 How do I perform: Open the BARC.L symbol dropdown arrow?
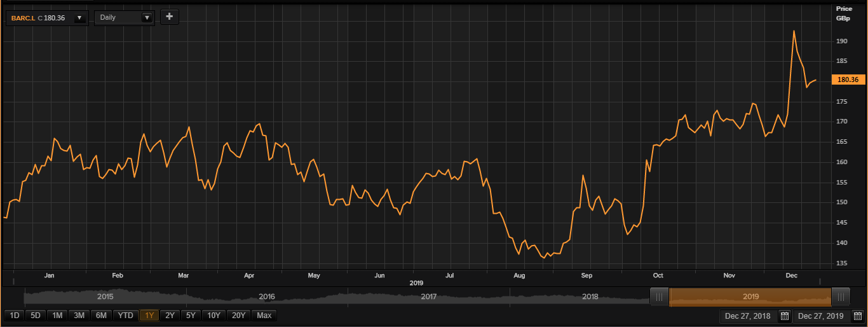pos(79,18)
